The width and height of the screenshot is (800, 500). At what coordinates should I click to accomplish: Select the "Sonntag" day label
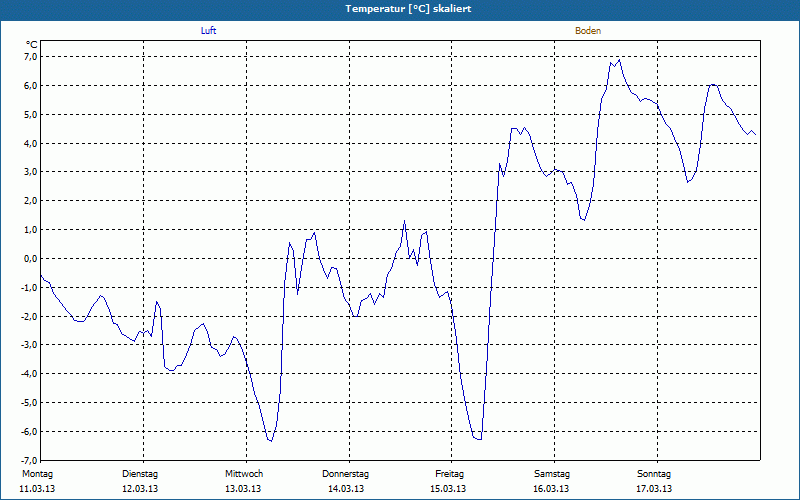pyautogui.click(x=654, y=474)
